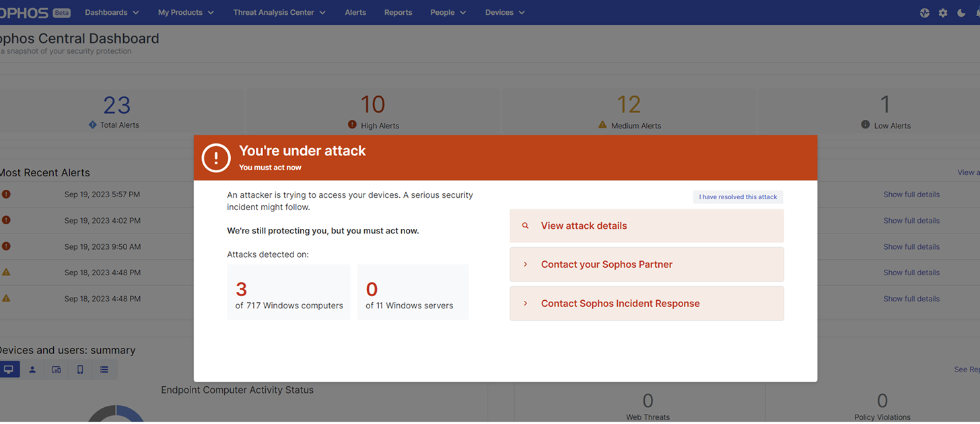This screenshot has height=424, width=980.
Task: Click the servers list icon tab
Action: point(104,369)
